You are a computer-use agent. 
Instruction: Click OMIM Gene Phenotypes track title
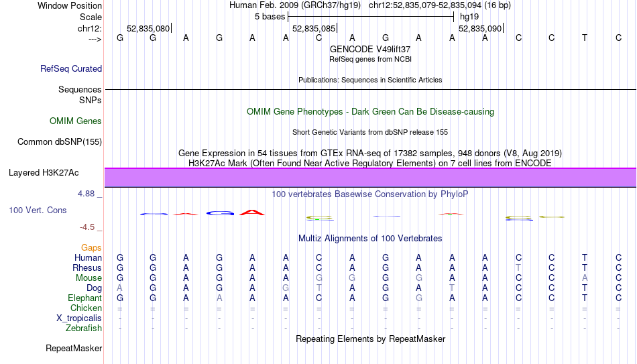[x=371, y=112]
